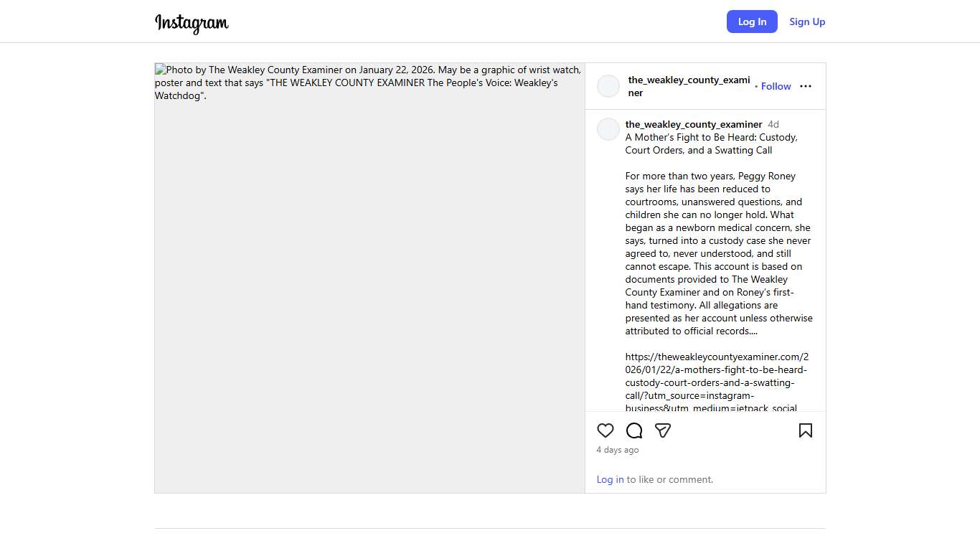This screenshot has width=980, height=551.
Task: Open the three-dot more options menu
Action: [x=806, y=86]
